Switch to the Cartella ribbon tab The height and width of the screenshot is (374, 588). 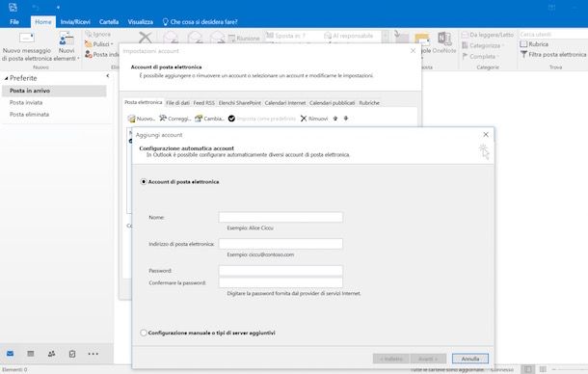click(x=109, y=22)
